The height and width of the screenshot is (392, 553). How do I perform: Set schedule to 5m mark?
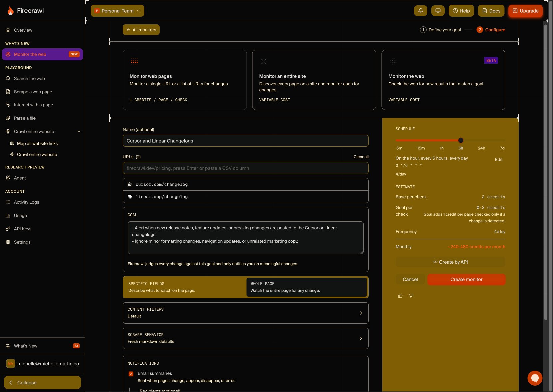(399, 148)
